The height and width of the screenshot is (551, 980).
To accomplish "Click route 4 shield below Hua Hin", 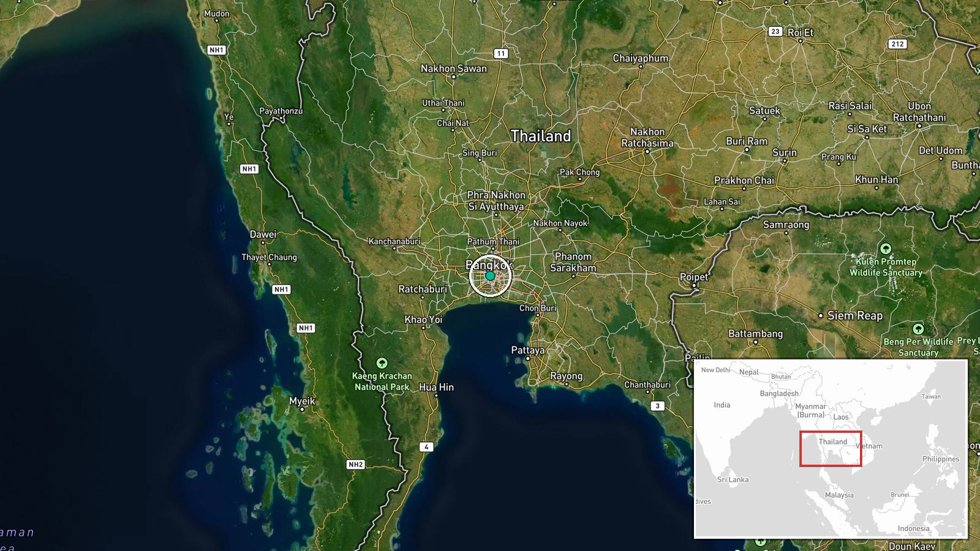I will (x=426, y=447).
